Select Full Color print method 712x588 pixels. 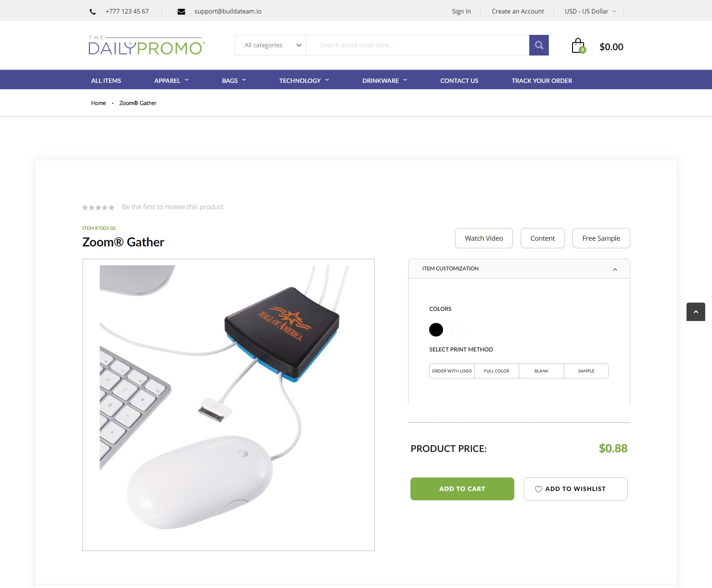tap(497, 371)
